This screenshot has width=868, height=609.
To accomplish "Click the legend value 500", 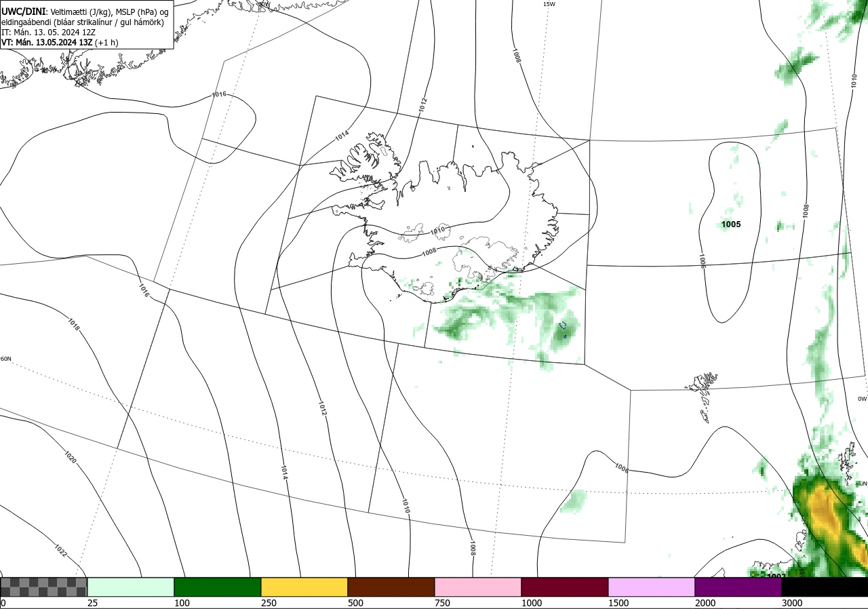I will pyautogui.click(x=355, y=603).
